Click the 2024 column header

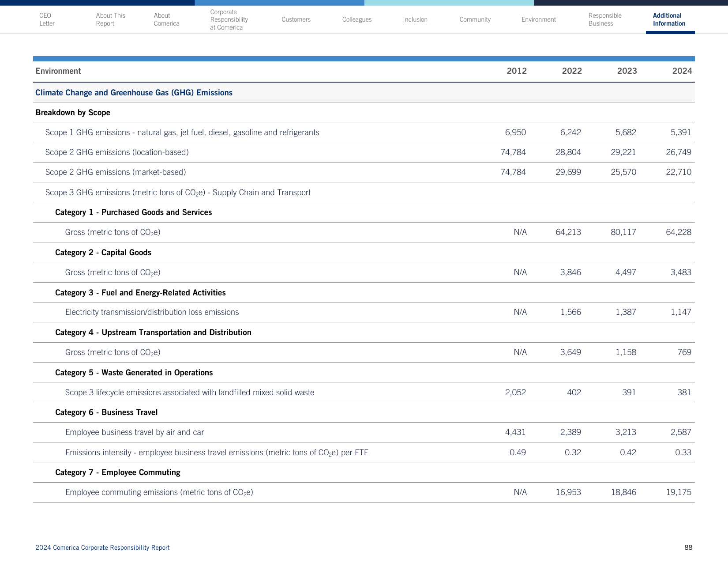tap(682, 71)
